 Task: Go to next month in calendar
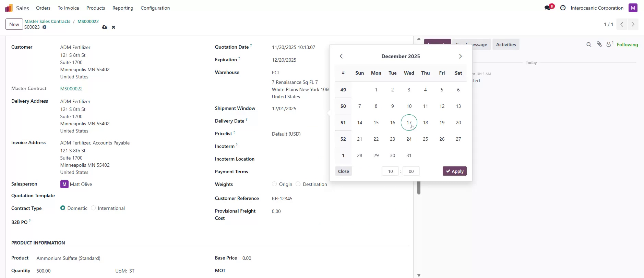click(x=460, y=56)
